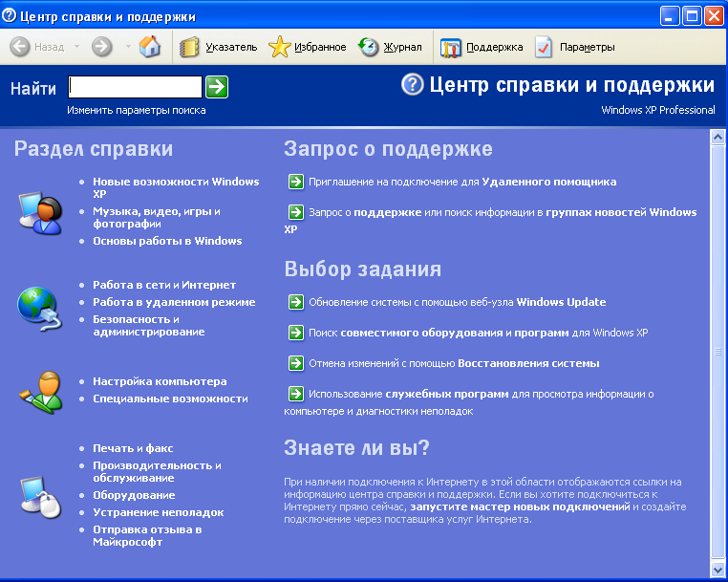Maximize the Центр справки и поддержки window
Image resolution: width=728 pixels, height=582 pixels.
(x=692, y=16)
